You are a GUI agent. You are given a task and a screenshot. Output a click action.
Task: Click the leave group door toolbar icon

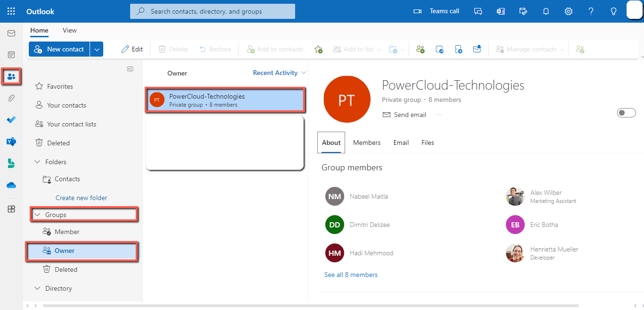[458, 49]
